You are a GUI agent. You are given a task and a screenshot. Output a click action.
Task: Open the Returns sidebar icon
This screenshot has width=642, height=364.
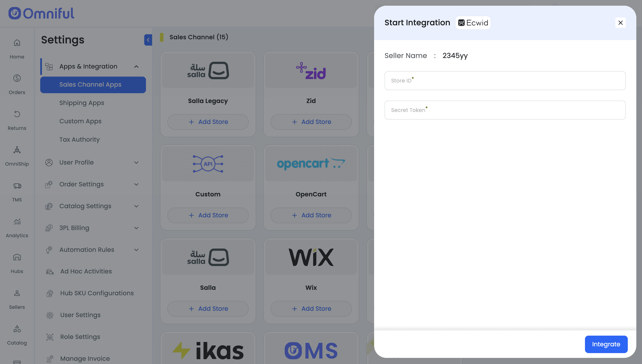click(x=17, y=114)
